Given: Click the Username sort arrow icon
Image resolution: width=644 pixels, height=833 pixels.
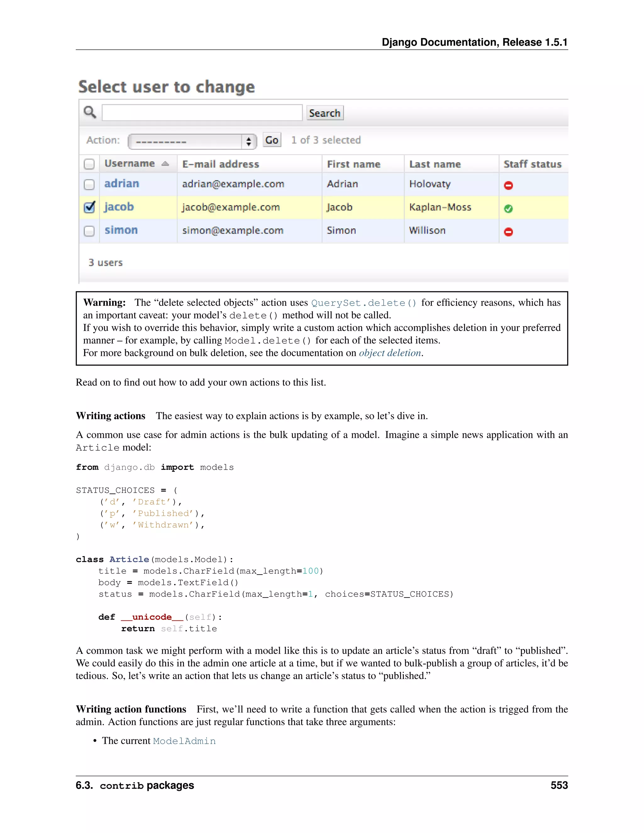Looking at the screenshot, I should pos(165,164).
